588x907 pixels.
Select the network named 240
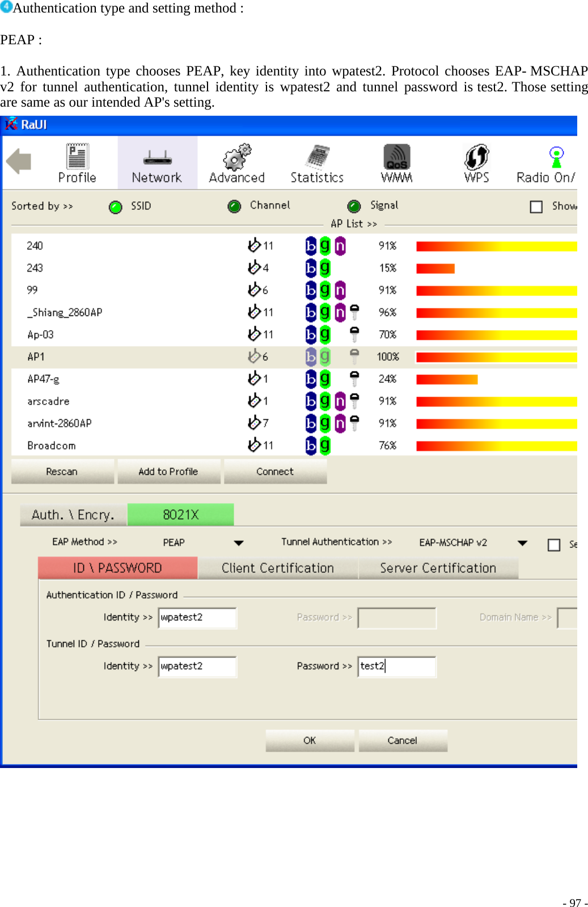coord(294,246)
